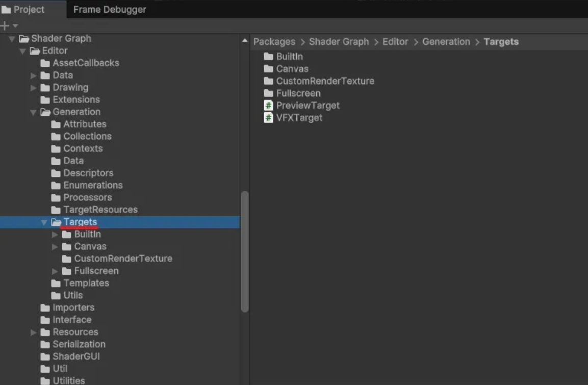
Task: Click CustomRenderTexture folder icon in right pane
Action: tap(268, 82)
